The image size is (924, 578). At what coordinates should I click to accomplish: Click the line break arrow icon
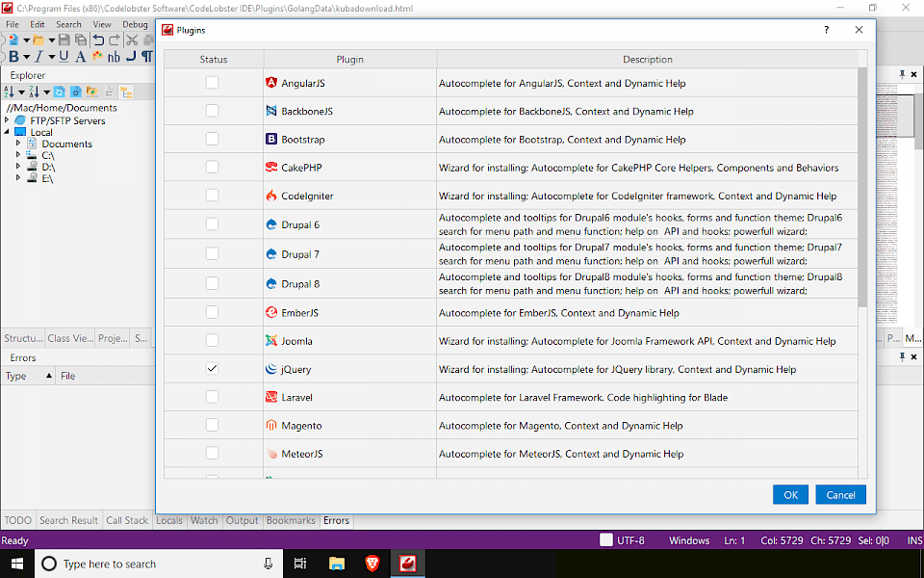point(131,57)
